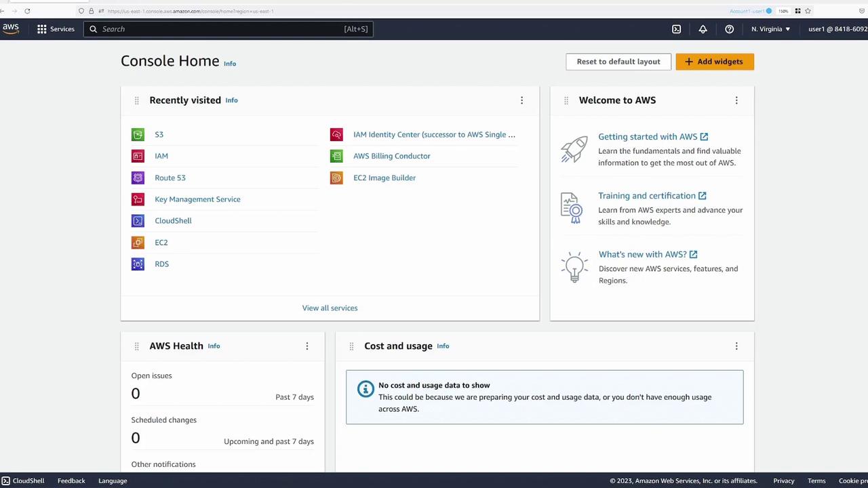868x488 pixels.
Task: Click View all services
Action: click(330, 308)
